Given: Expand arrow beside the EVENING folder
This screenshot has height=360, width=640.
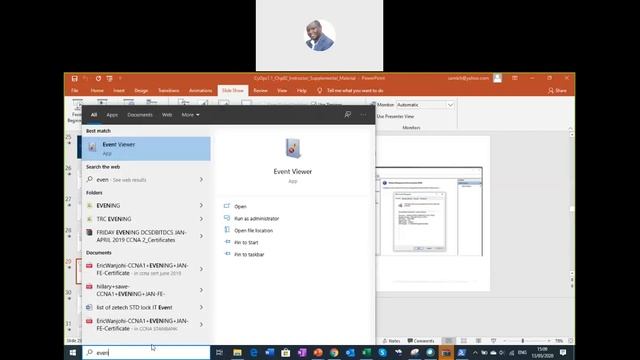Looking at the screenshot, I should point(201,206).
